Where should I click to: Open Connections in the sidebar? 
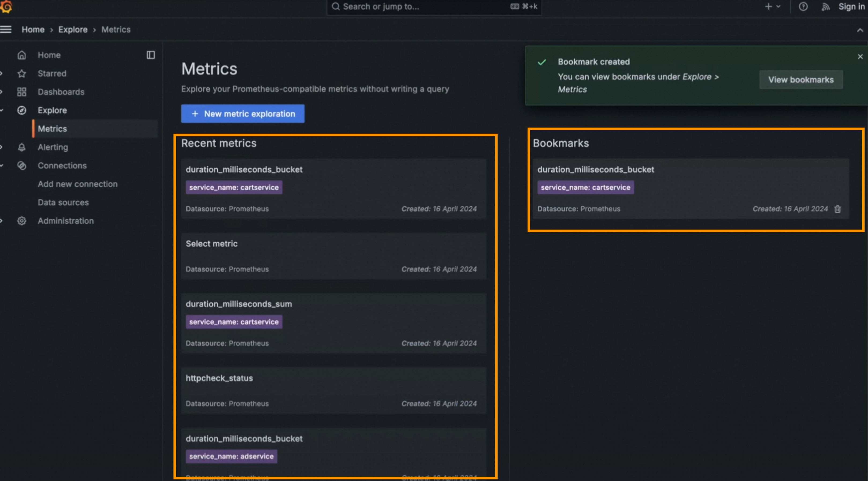point(62,166)
